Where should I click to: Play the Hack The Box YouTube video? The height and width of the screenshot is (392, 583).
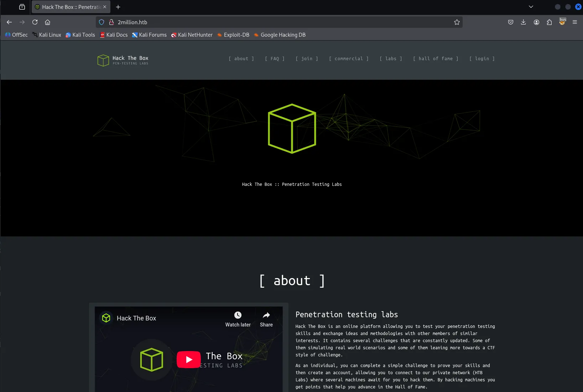[188, 360]
